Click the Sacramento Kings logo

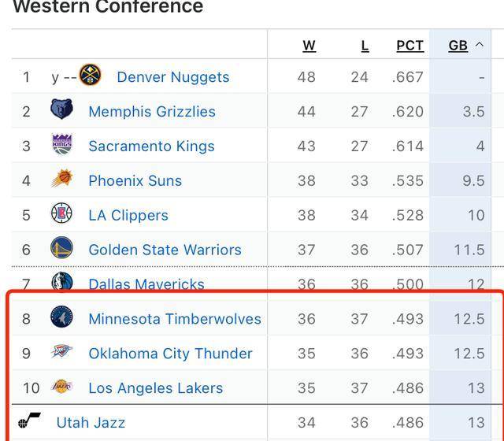pyautogui.click(x=62, y=144)
